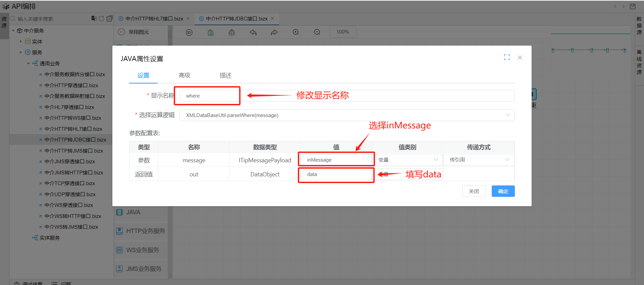The image size is (644, 285).
Task: Click the 确定 button
Action: tap(503, 191)
